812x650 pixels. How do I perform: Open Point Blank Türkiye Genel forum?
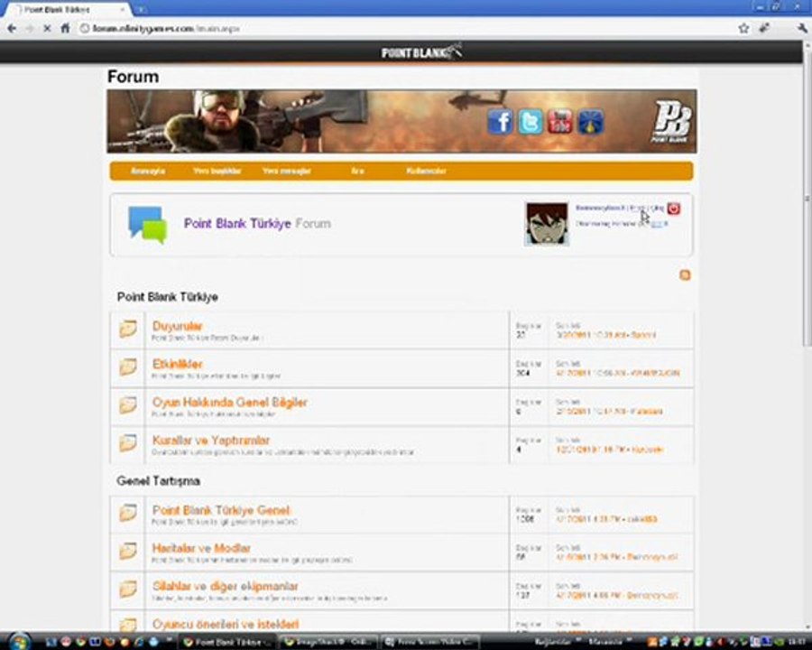[x=221, y=510]
